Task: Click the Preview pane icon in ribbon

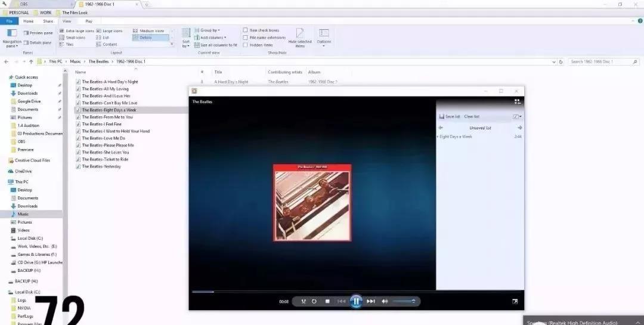Action: tap(38, 33)
